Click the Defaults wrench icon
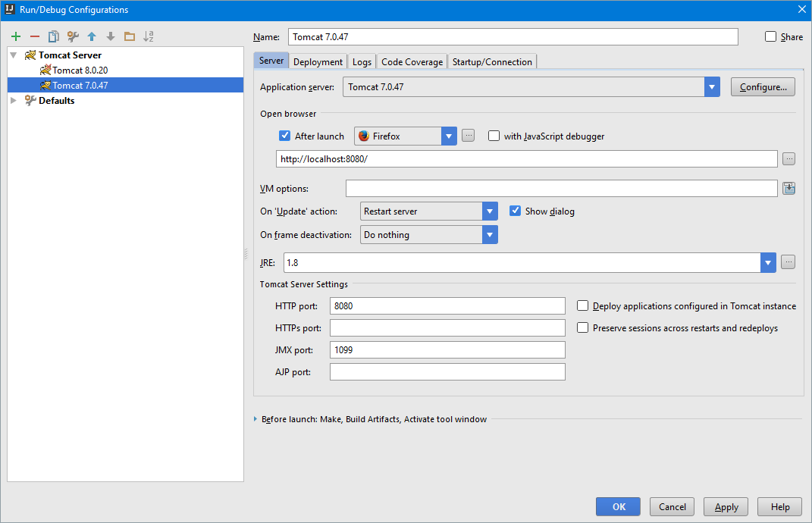 coord(30,101)
